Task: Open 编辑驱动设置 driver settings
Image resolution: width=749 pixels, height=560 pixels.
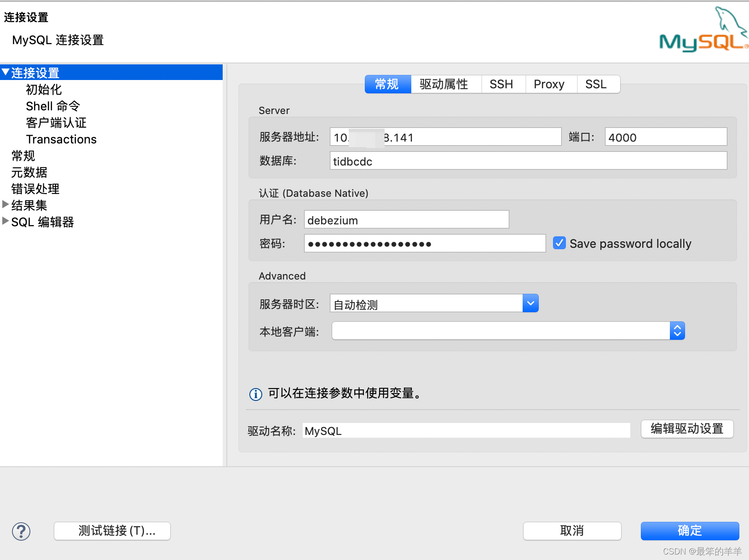Action: point(687,429)
